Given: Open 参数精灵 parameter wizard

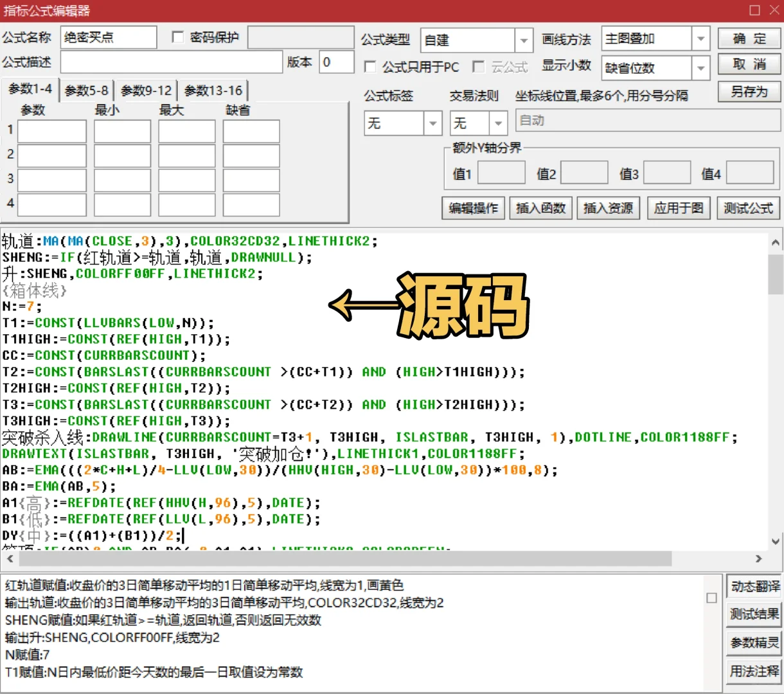Looking at the screenshot, I should coord(753,643).
